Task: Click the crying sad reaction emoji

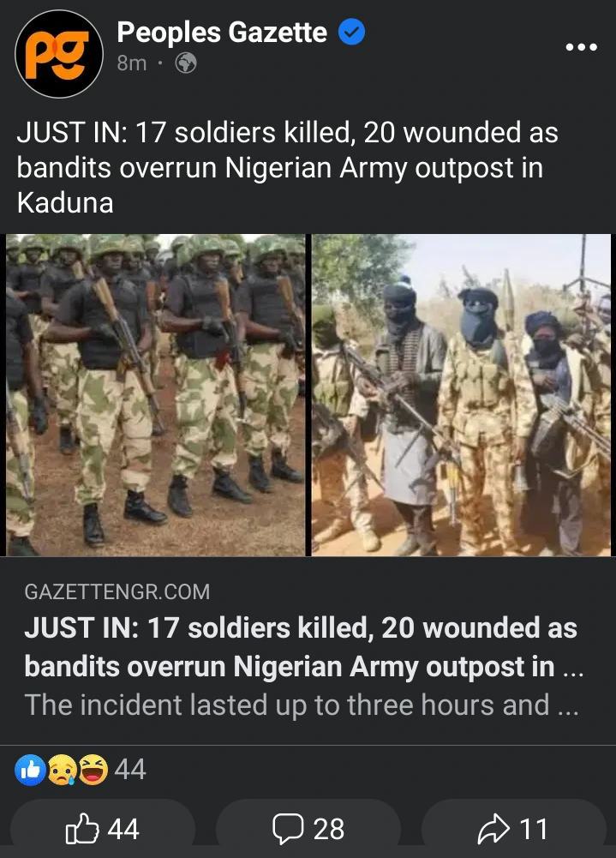Action: point(62,770)
